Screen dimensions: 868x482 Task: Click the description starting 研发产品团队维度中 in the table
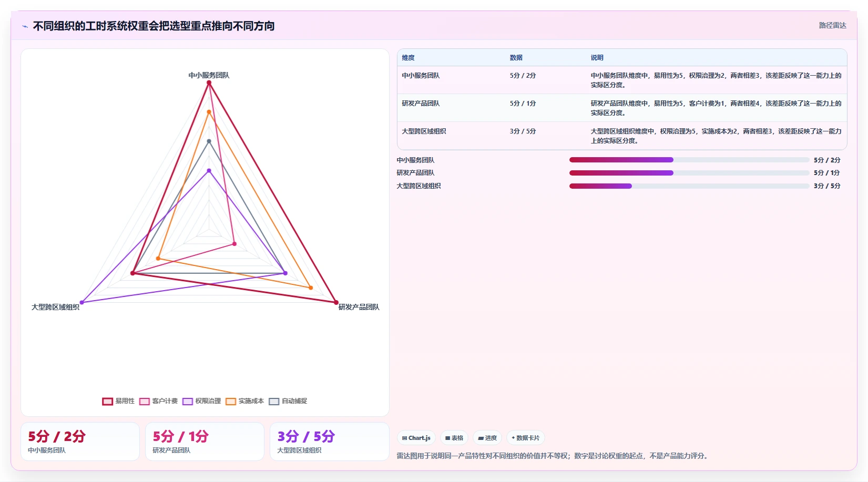(x=716, y=108)
